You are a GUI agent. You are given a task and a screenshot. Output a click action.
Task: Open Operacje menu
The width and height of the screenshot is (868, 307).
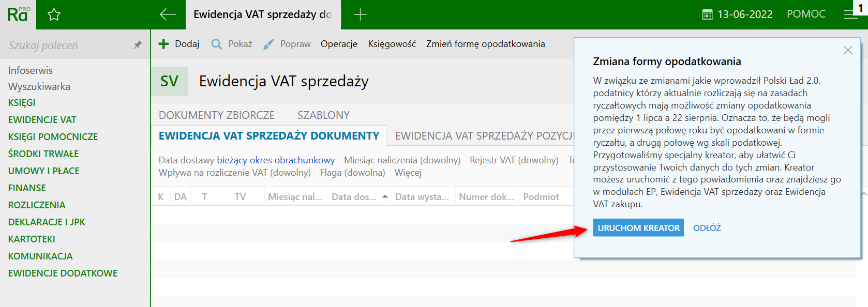tap(339, 44)
